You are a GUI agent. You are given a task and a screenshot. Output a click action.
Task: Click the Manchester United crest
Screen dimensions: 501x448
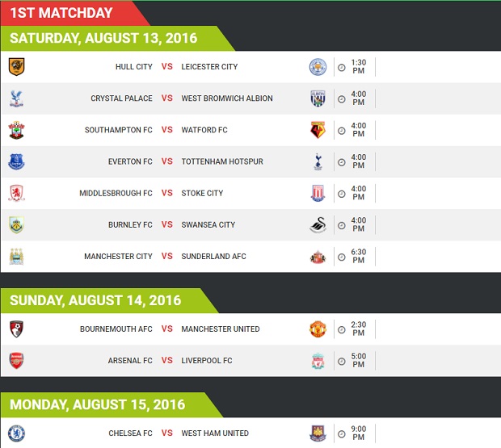point(318,329)
